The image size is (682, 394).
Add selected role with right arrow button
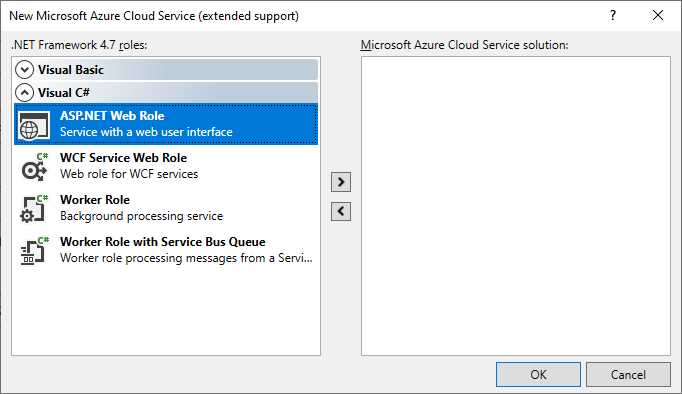click(341, 182)
